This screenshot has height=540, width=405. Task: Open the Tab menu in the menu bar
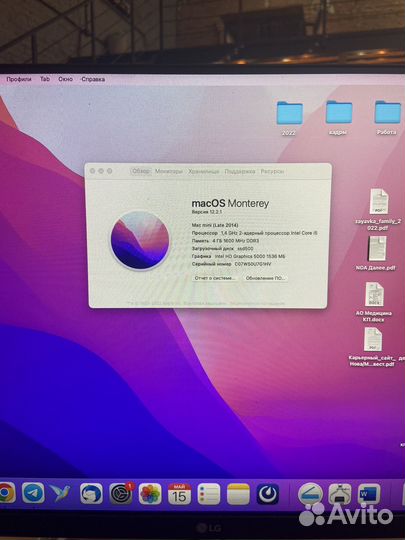[x=45, y=79]
